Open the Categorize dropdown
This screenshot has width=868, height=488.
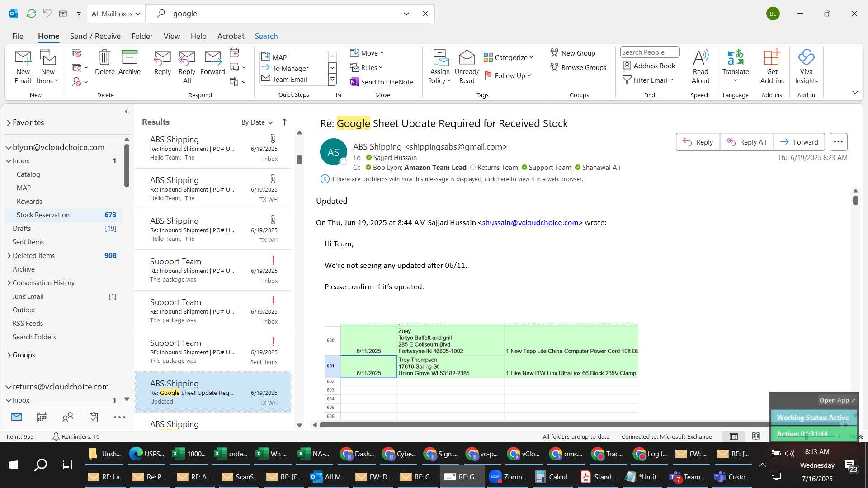tap(509, 57)
